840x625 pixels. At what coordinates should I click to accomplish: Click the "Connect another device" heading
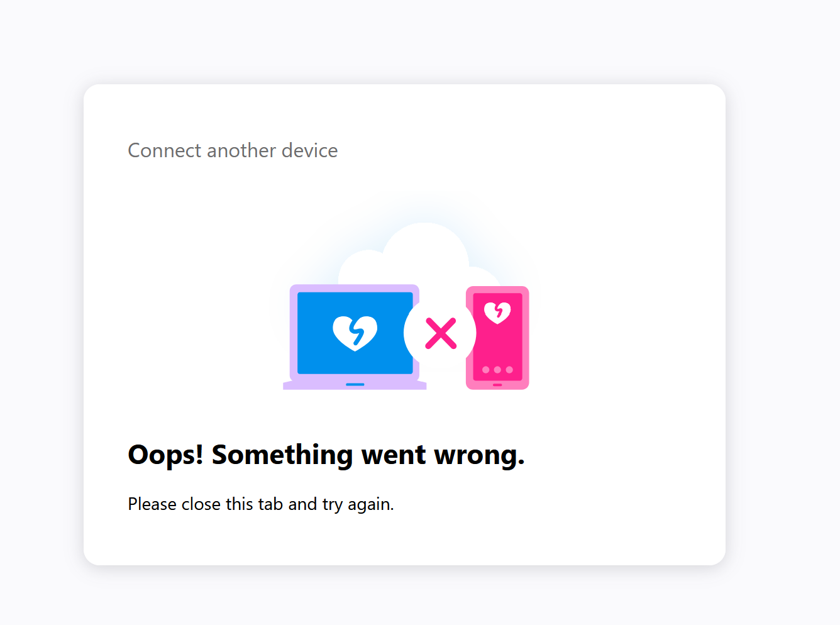click(233, 150)
